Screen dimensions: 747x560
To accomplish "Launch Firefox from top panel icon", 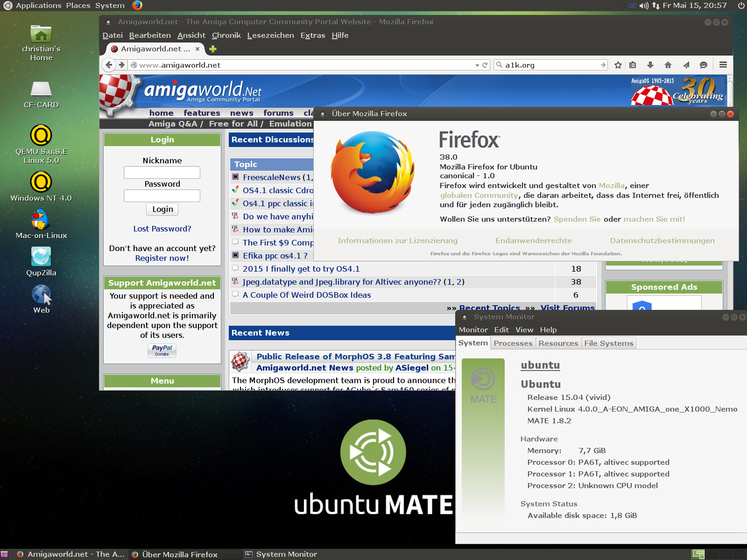I will 137,6.
